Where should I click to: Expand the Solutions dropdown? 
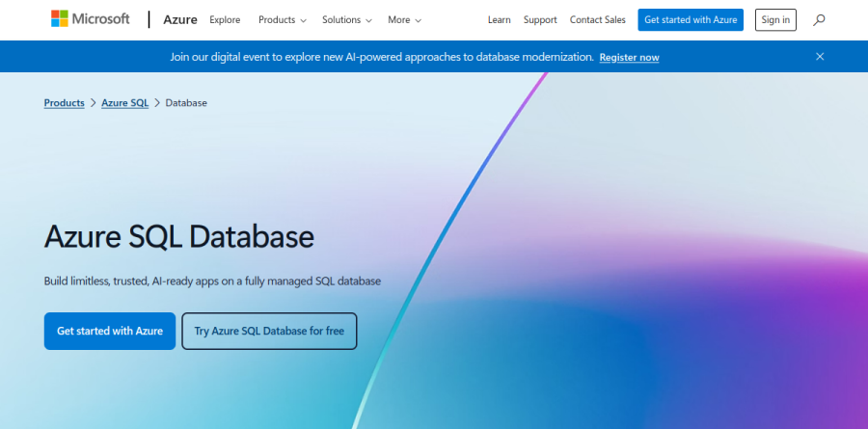tap(347, 20)
